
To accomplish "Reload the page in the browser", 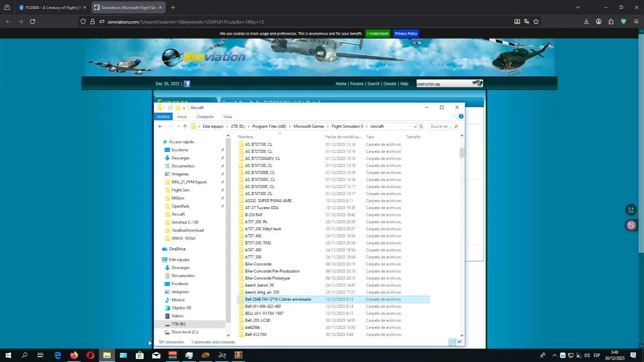I will [x=33, y=22].
